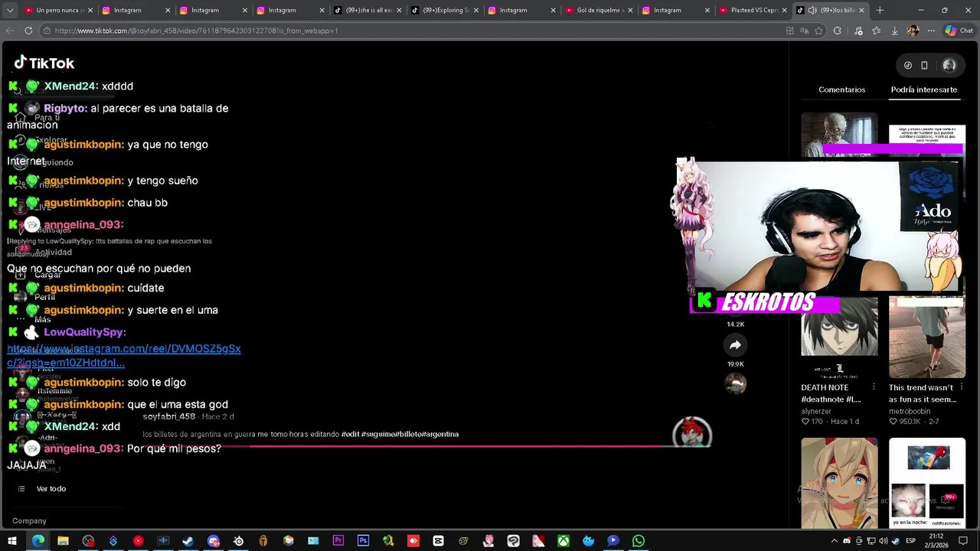
Task: Open the taskbar clock showing 21:12
Action: point(936,540)
